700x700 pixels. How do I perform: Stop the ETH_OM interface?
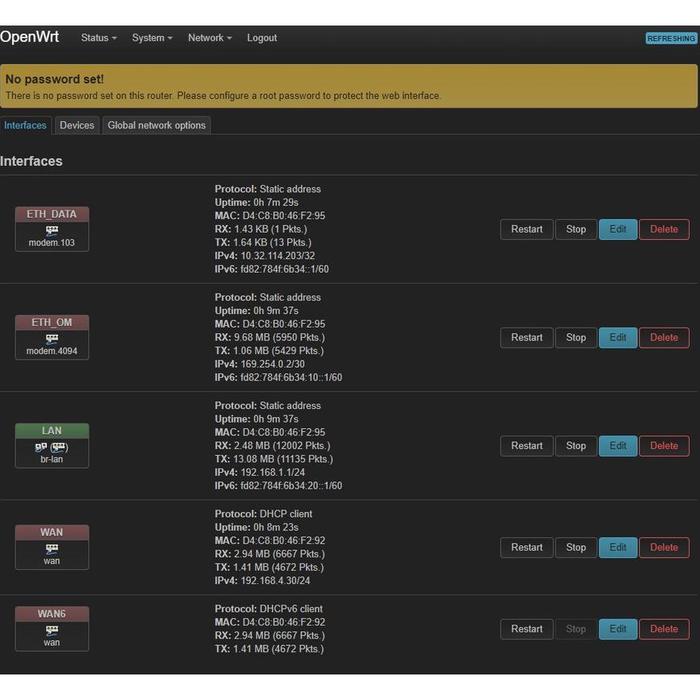pyautogui.click(x=576, y=337)
